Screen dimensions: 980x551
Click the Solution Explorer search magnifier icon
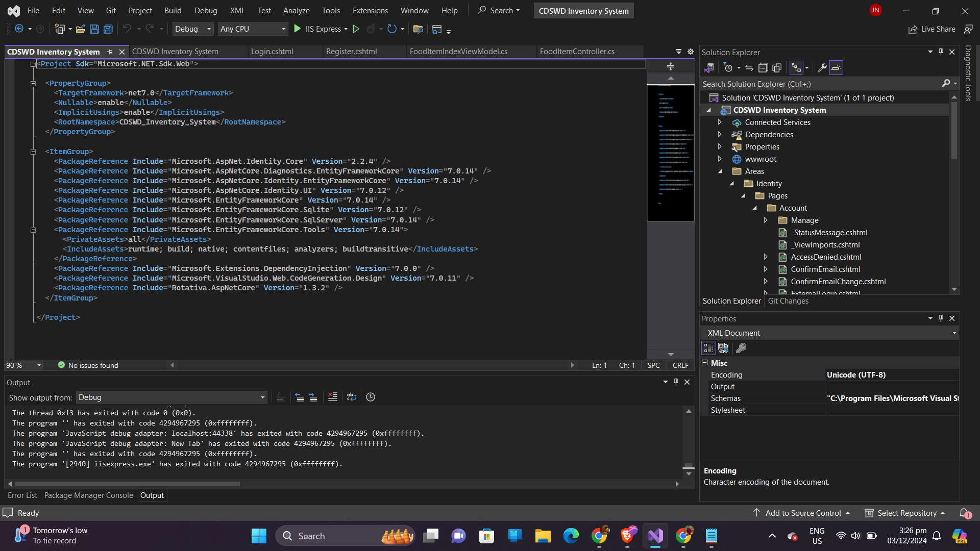click(946, 84)
